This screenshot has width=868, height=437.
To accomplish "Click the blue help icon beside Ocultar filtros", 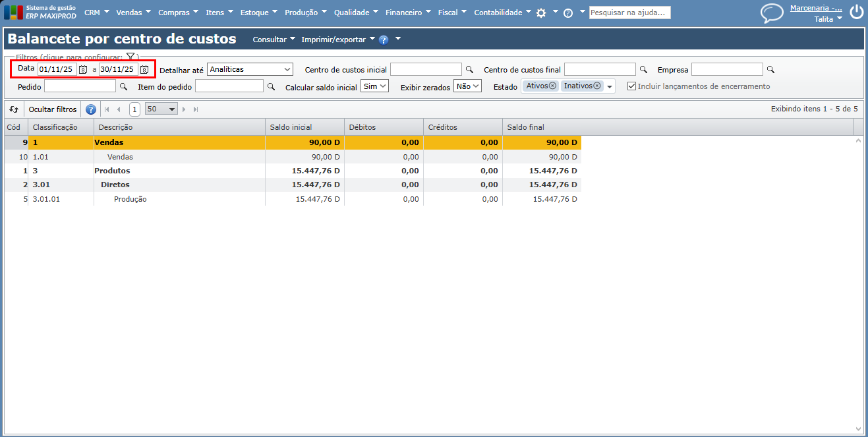I will (x=91, y=109).
